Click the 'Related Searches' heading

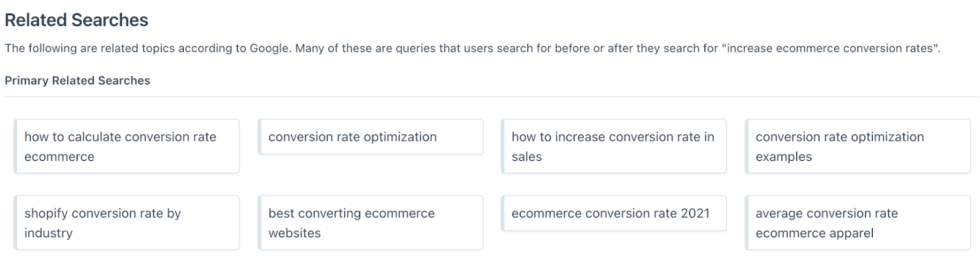pyautogui.click(x=77, y=20)
